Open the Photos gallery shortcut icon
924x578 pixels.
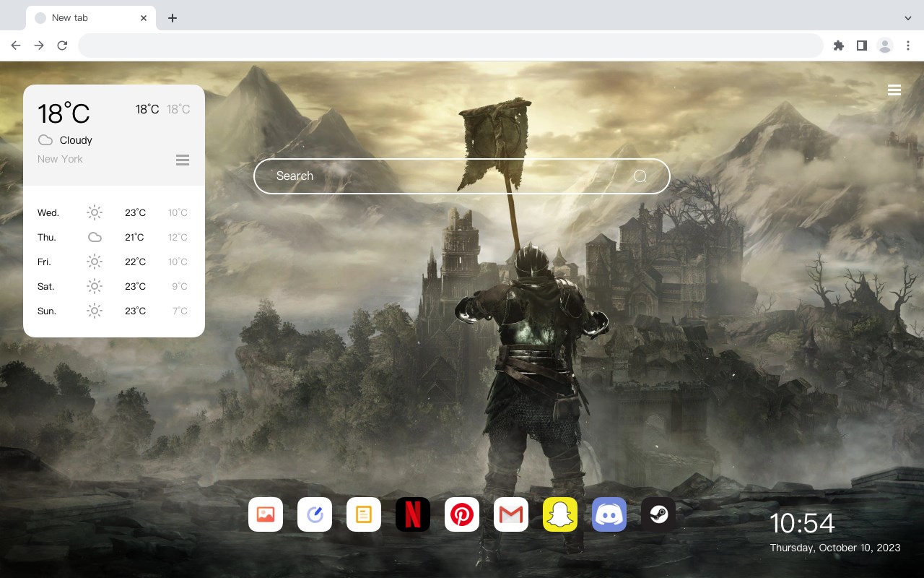point(266,514)
